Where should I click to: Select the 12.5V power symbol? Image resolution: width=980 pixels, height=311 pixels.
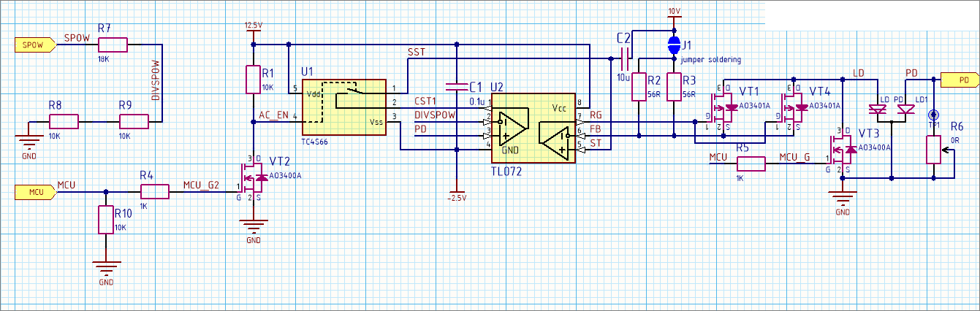pos(253,26)
